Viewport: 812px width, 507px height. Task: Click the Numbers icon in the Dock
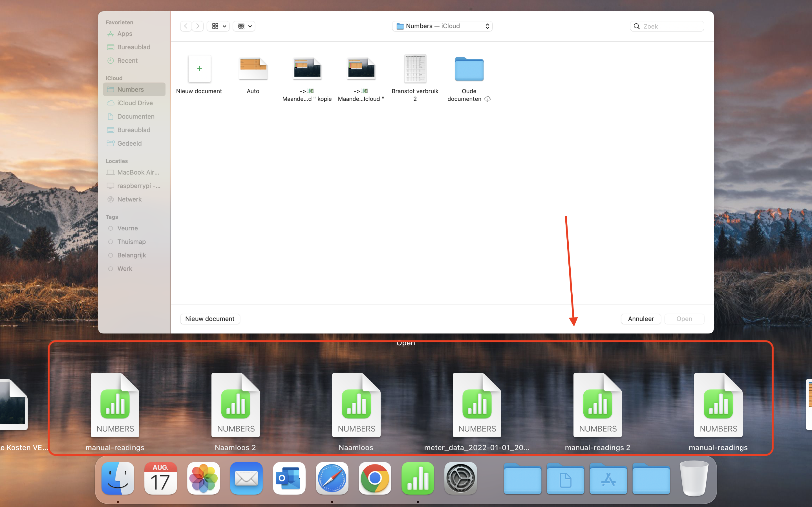(x=417, y=479)
